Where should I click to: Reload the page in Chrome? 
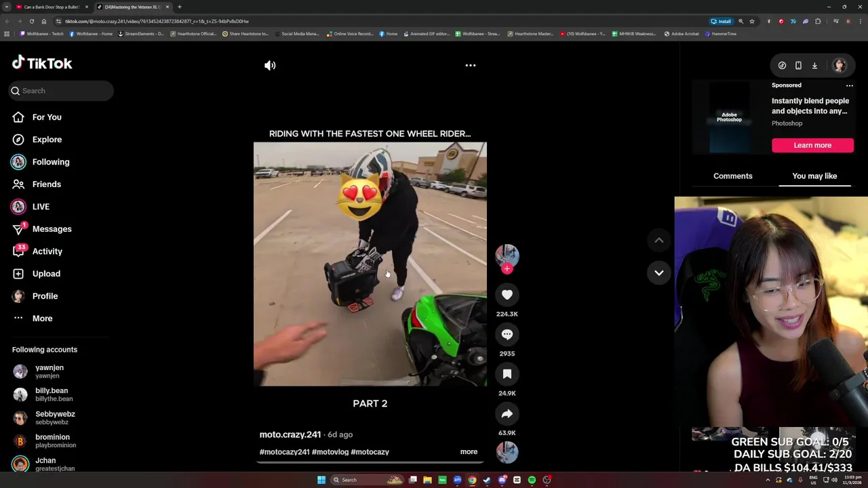31,21
